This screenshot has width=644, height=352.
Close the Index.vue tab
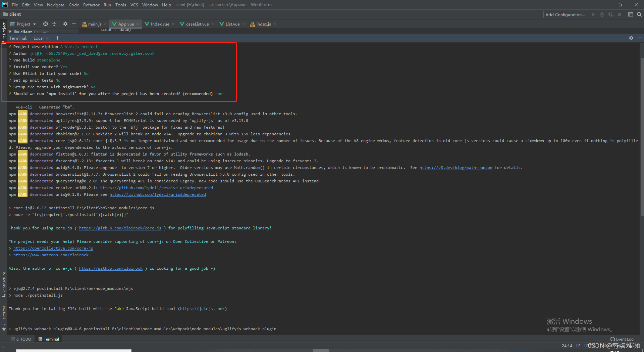coord(173,24)
